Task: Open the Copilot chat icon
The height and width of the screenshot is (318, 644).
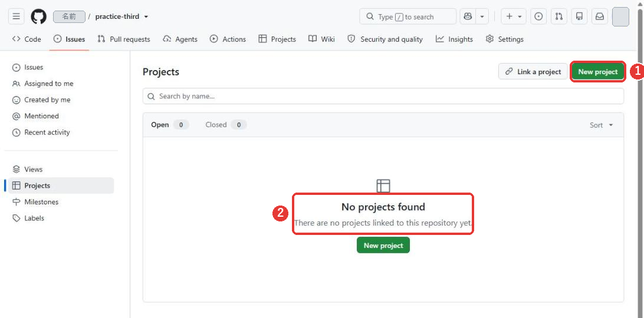Action: tap(468, 16)
